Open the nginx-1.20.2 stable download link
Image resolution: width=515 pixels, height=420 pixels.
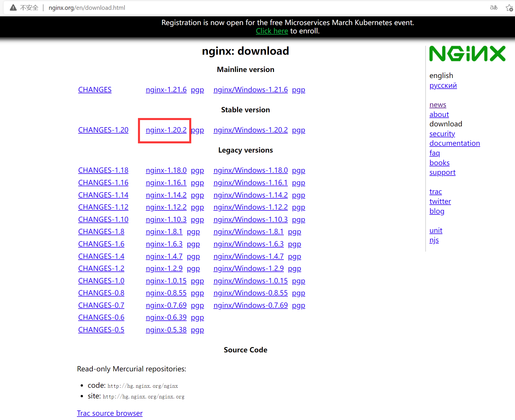(x=166, y=130)
